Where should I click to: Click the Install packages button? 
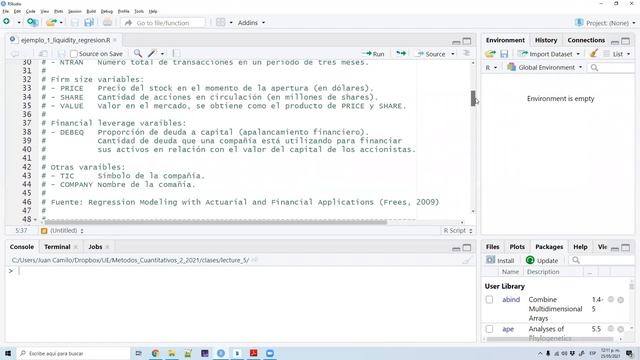tap(500, 260)
